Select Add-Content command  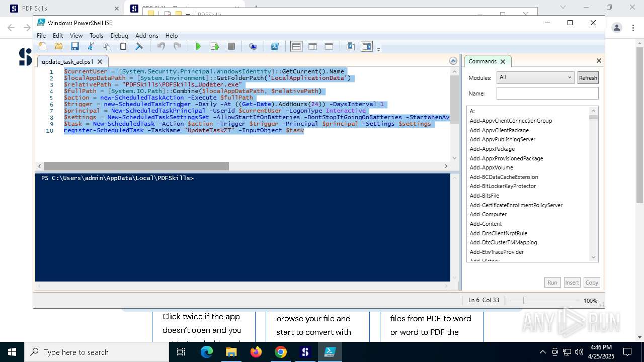point(486,224)
